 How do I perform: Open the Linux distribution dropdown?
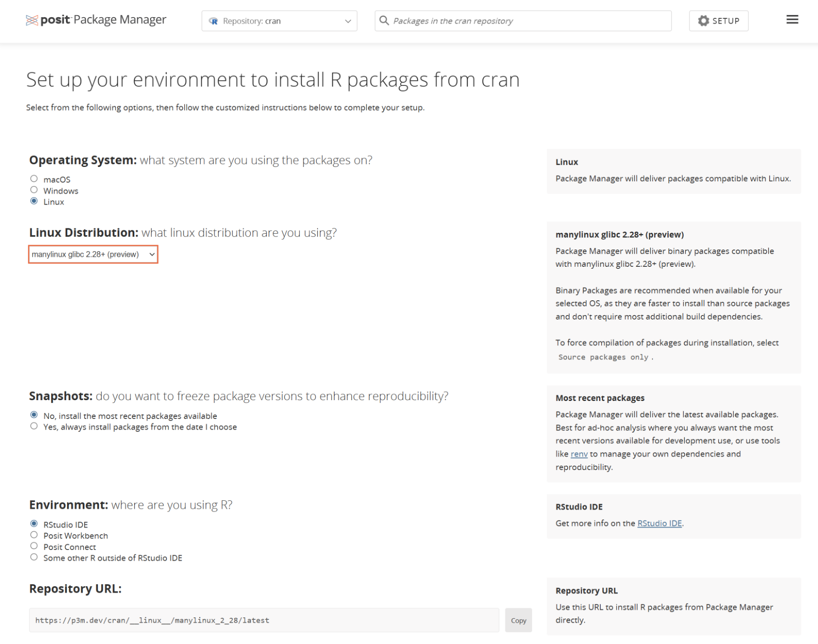(93, 254)
